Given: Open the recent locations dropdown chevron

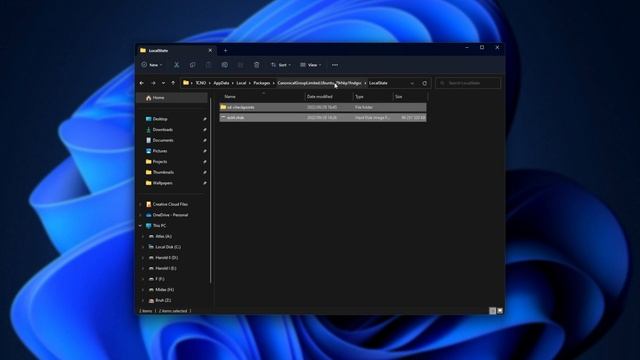Looking at the screenshot, I should (163, 83).
